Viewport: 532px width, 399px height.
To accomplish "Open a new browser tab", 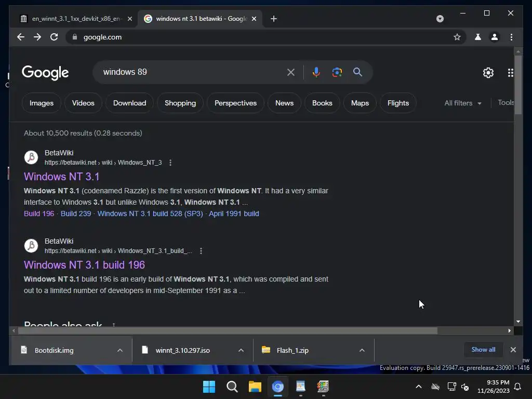I will click(274, 19).
